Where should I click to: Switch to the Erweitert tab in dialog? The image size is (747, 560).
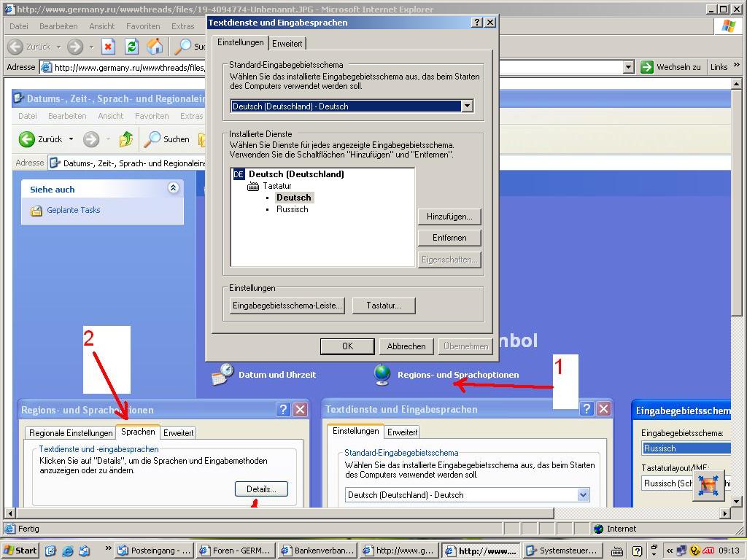click(287, 44)
